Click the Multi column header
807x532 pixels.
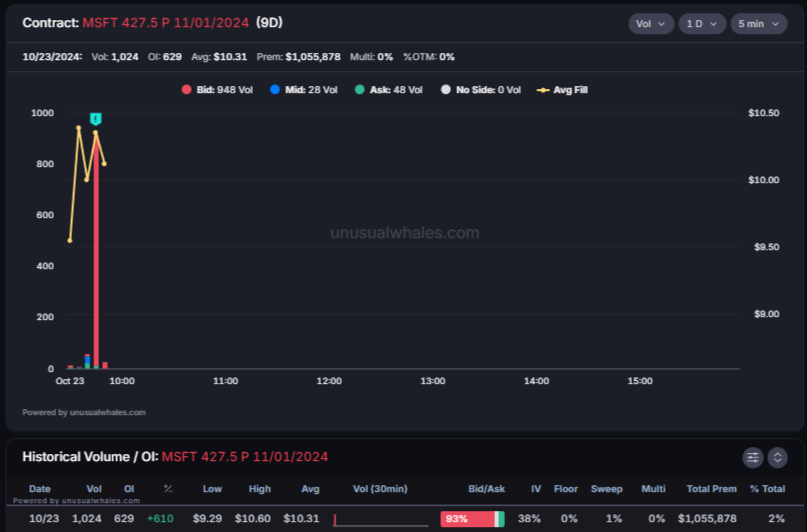coord(653,489)
